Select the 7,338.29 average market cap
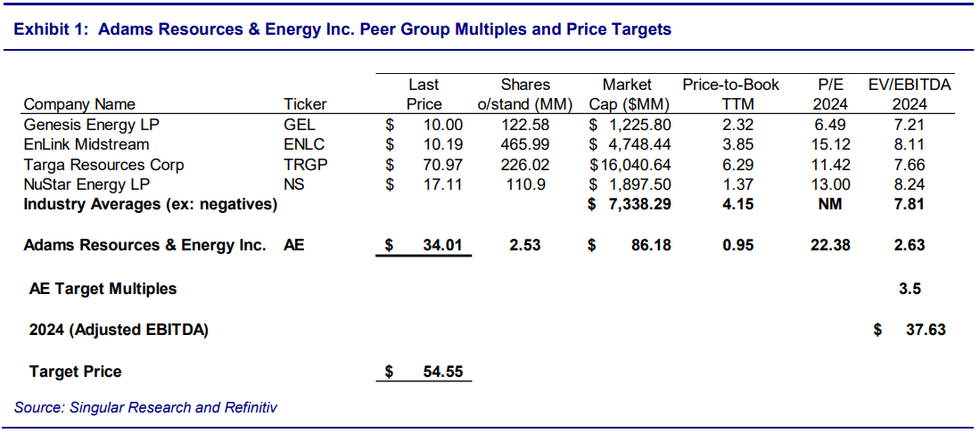 tap(638, 205)
